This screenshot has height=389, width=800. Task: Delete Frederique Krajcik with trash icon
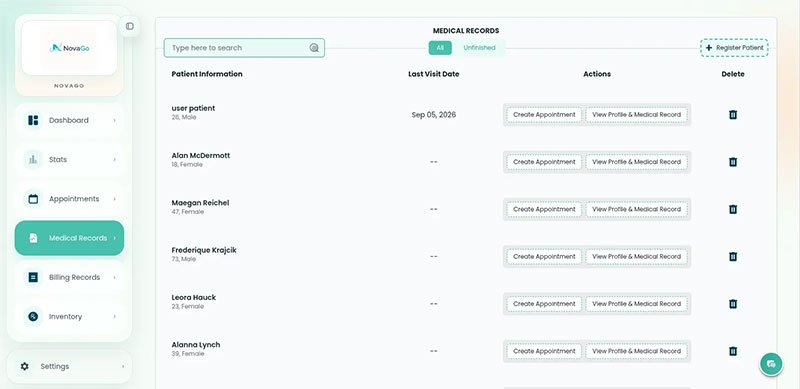click(733, 256)
